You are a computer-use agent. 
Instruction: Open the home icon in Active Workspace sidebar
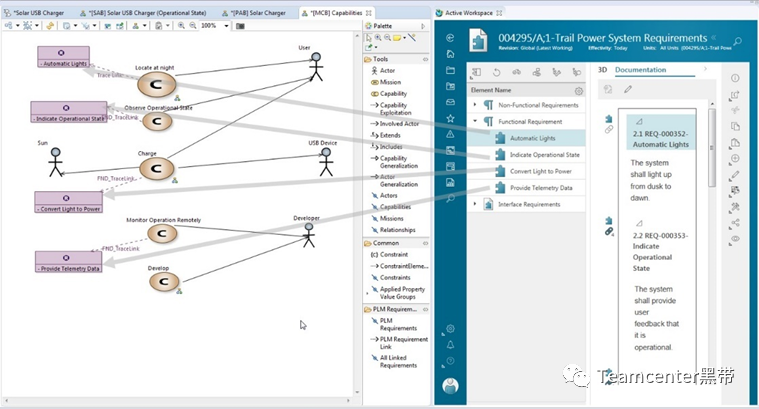coord(450,54)
